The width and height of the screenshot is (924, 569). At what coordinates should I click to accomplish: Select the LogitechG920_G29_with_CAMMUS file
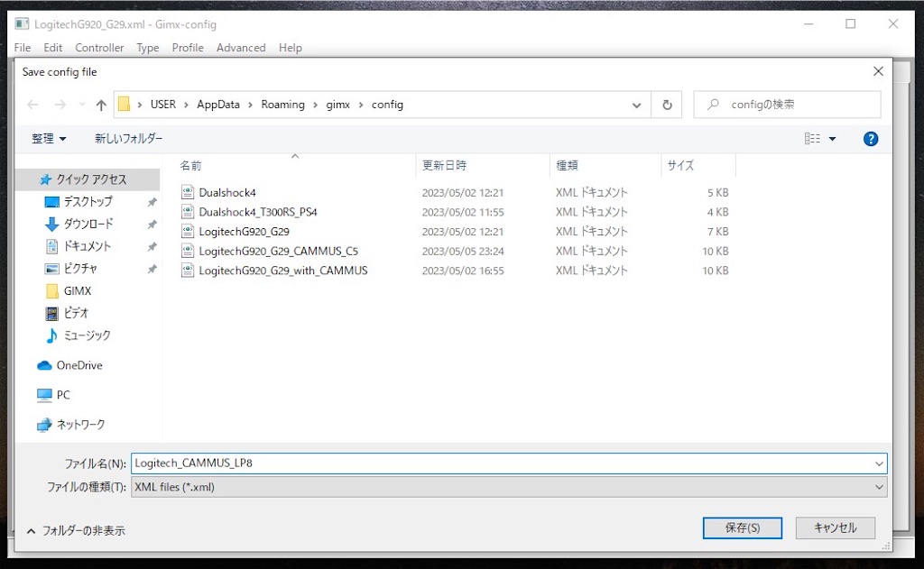(x=282, y=271)
